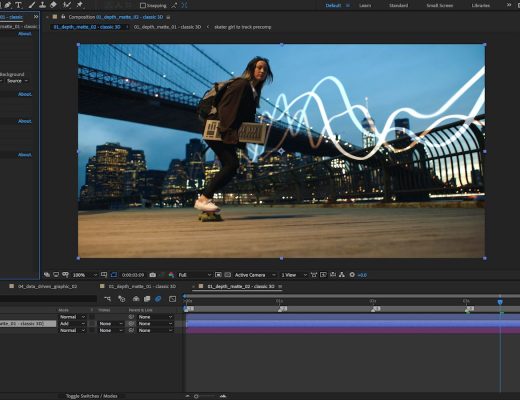Open the Full resolution dropdown
Viewport: 520px width, 400px height.
(x=195, y=275)
